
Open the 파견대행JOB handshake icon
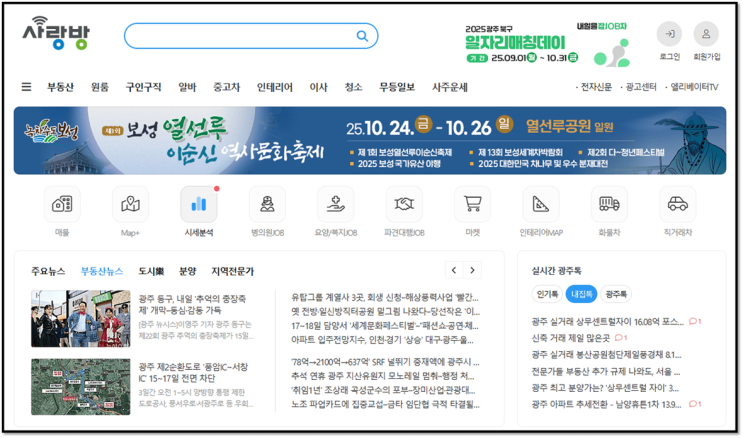click(404, 204)
